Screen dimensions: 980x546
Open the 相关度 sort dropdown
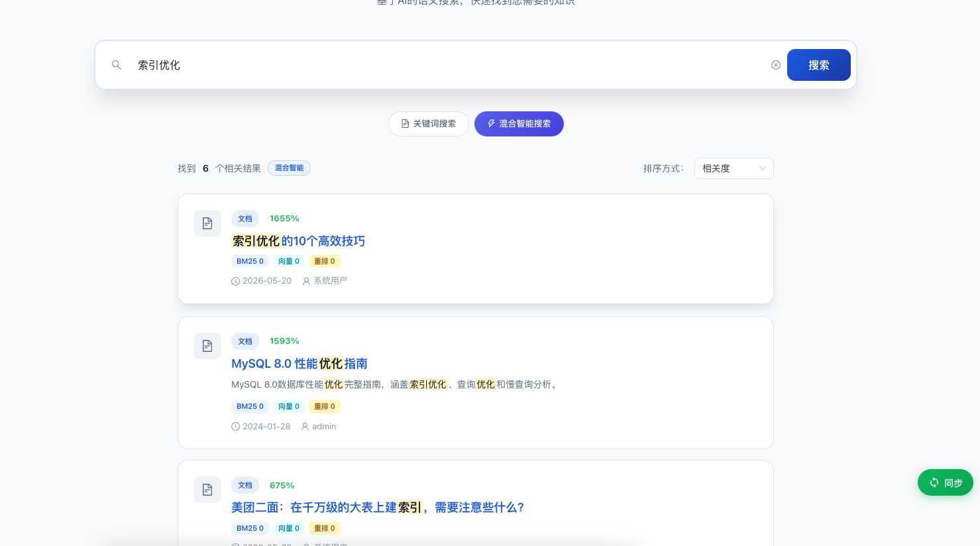tap(734, 168)
